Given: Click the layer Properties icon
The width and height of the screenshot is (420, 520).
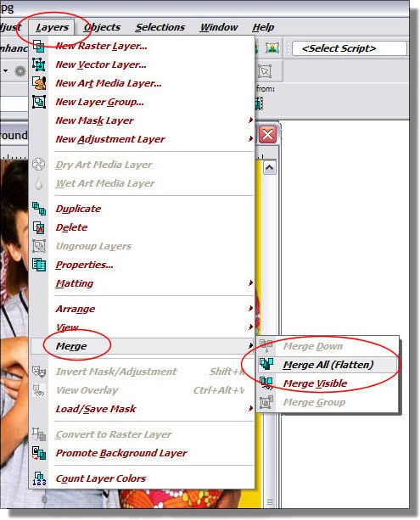Looking at the screenshot, I should [x=39, y=265].
